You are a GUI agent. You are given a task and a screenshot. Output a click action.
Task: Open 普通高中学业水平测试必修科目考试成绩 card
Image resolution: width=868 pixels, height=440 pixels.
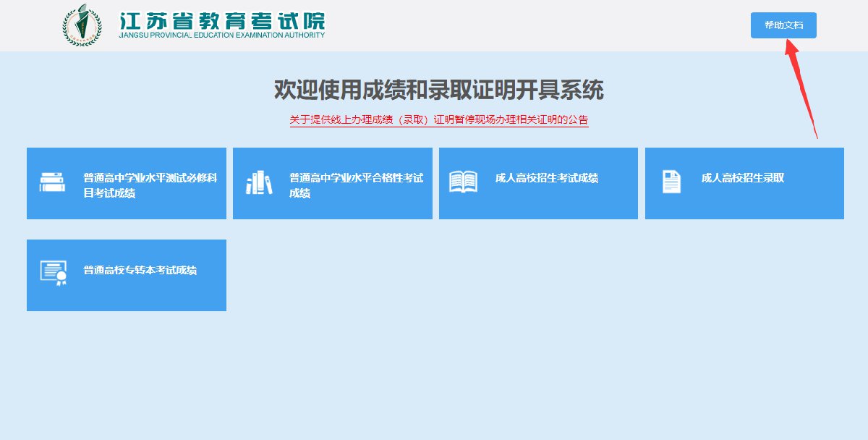[x=127, y=183]
